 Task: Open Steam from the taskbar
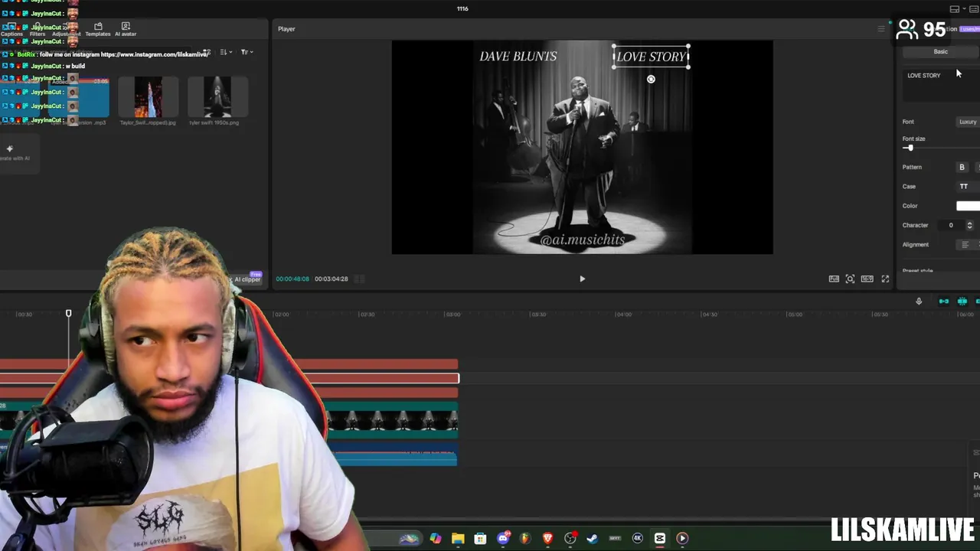point(592,539)
